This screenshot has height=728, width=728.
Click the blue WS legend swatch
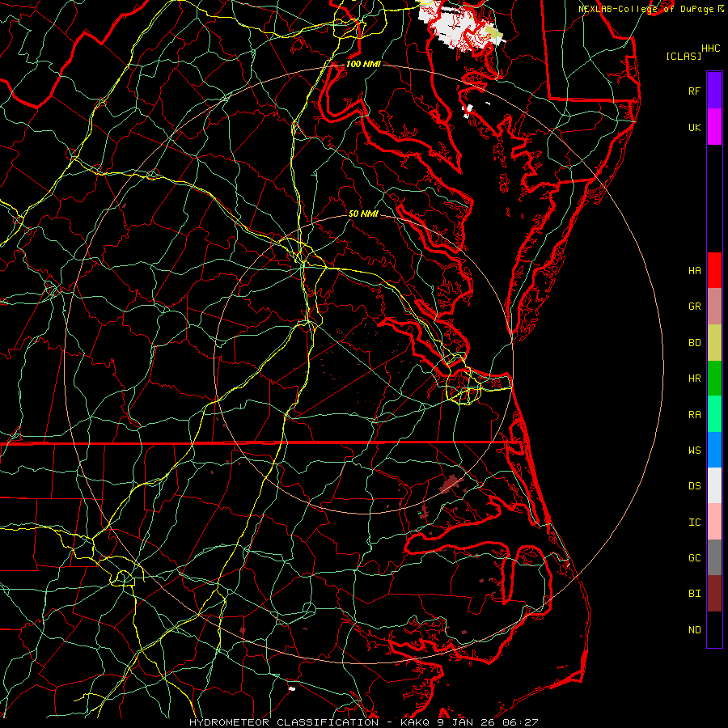click(x=714, y=450)
